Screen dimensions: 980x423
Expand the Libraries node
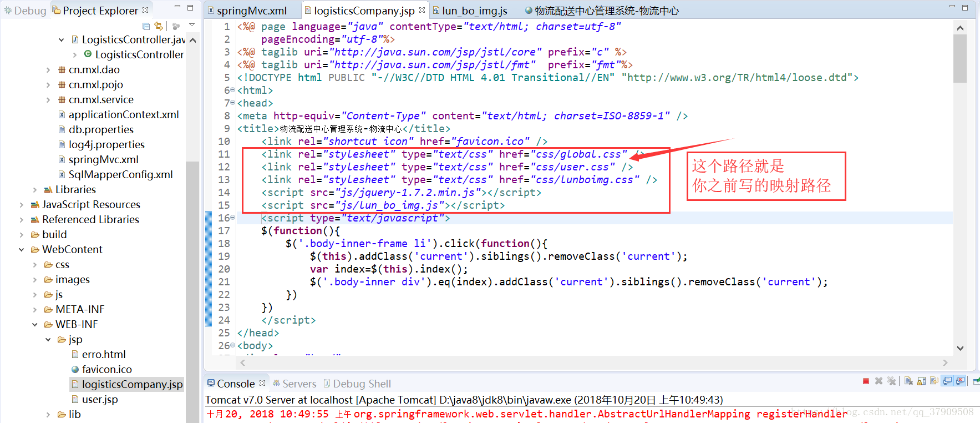pos(35,189)
